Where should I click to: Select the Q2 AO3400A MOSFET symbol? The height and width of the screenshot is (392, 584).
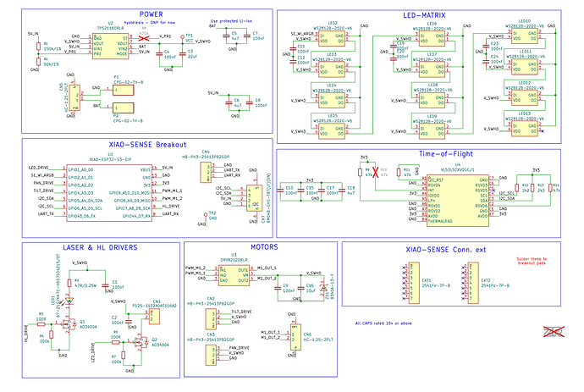tap(140, 342)
